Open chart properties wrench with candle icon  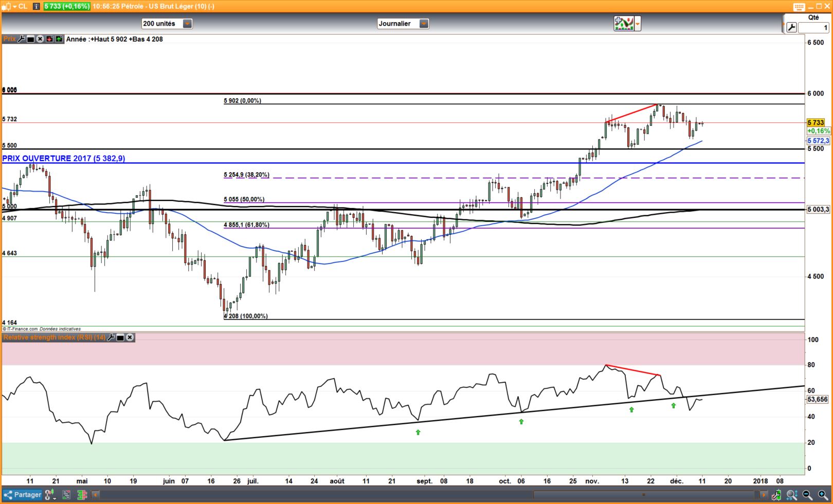point(776,495)
